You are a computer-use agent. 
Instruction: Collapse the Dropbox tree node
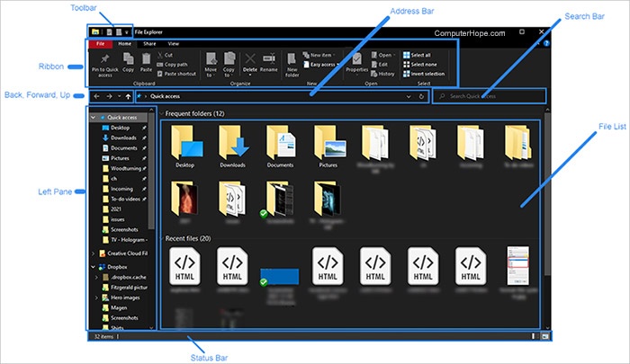(94, 267)
